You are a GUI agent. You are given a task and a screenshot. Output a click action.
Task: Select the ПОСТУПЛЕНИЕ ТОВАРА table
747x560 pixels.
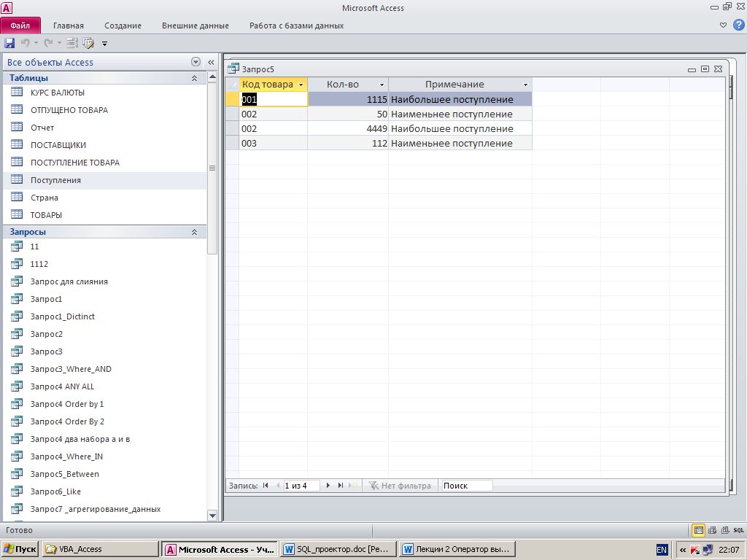(105, 163)
